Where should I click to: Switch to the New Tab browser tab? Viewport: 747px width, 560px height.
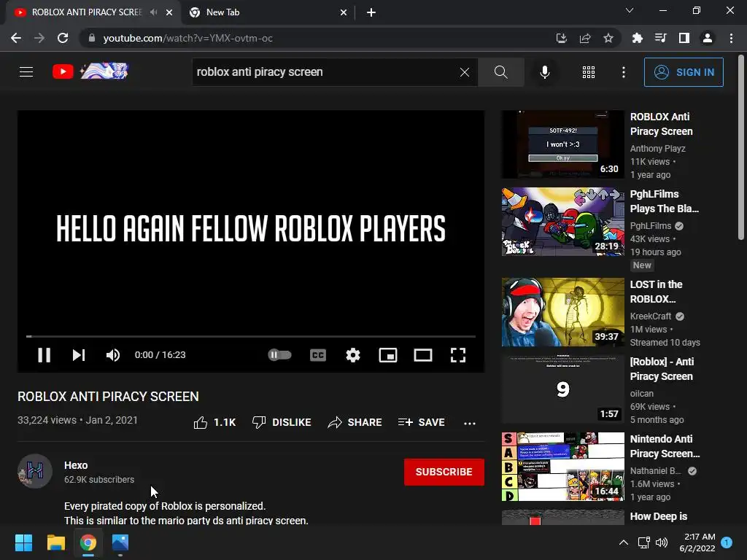point(268,12)
